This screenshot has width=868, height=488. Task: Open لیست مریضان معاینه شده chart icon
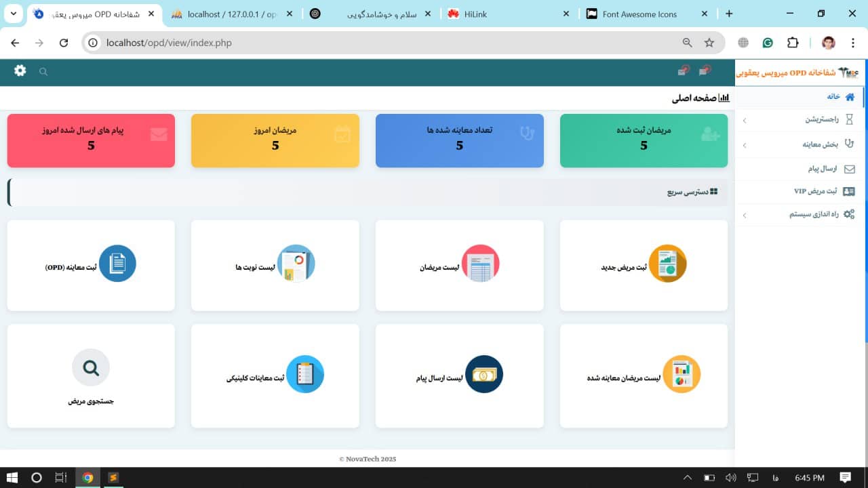pyautogui.click(x=681, y=374)
